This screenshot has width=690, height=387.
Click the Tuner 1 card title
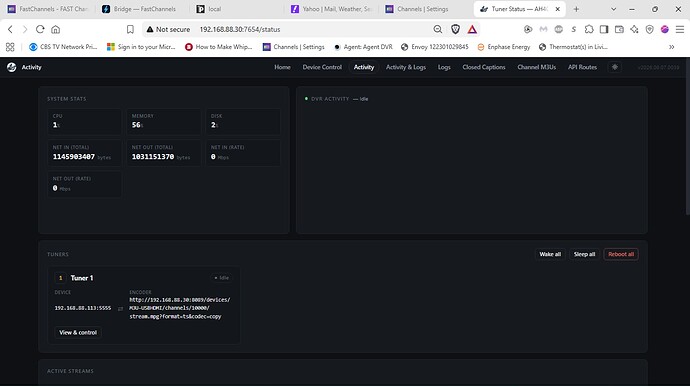click(82, 278)
